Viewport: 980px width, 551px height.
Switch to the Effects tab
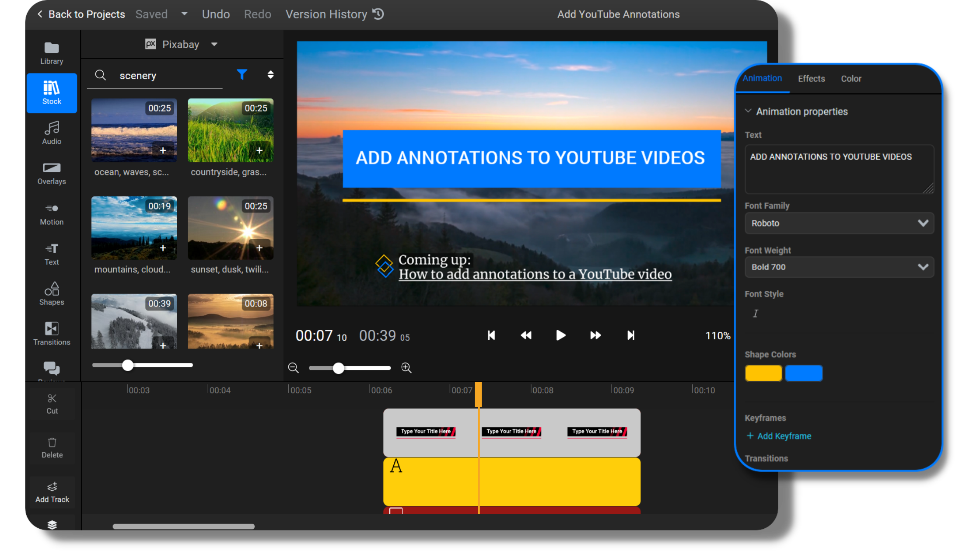tap(811, 78)
